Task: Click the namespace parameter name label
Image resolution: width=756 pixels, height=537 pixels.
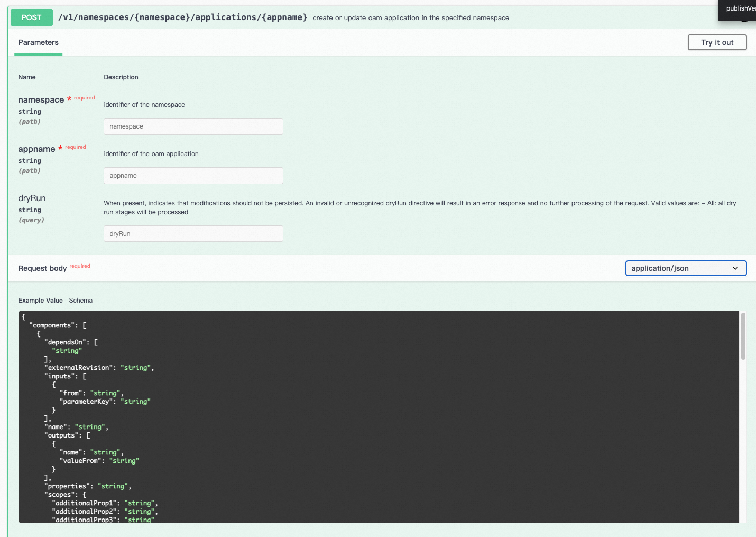Action: point(41,100)
